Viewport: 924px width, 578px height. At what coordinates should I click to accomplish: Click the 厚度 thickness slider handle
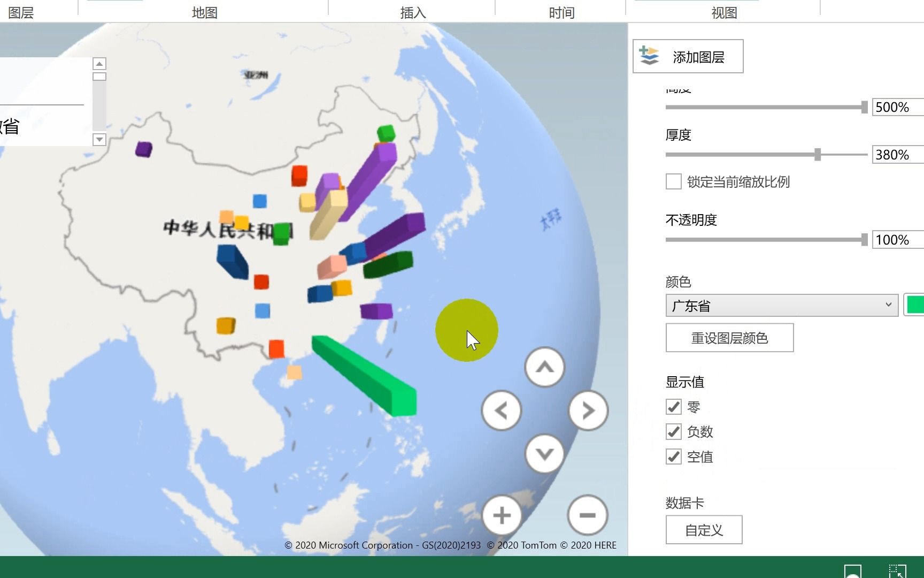tap(818, 155)
